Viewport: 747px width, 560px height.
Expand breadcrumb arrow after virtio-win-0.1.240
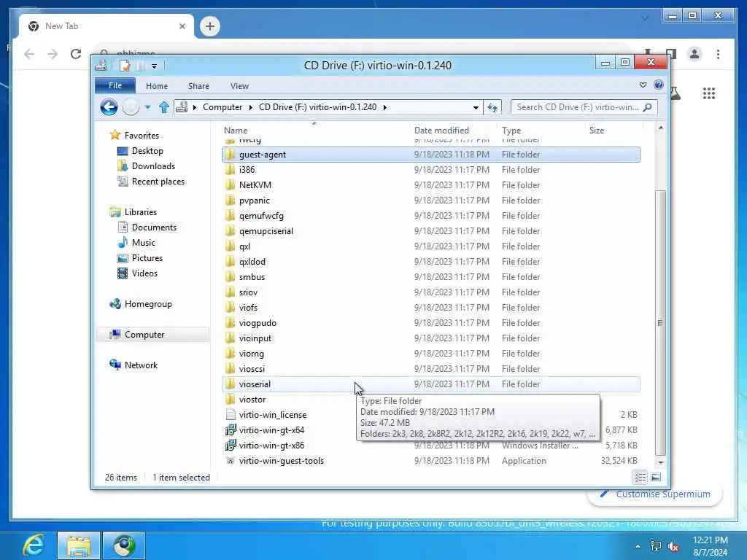point(385,107)
